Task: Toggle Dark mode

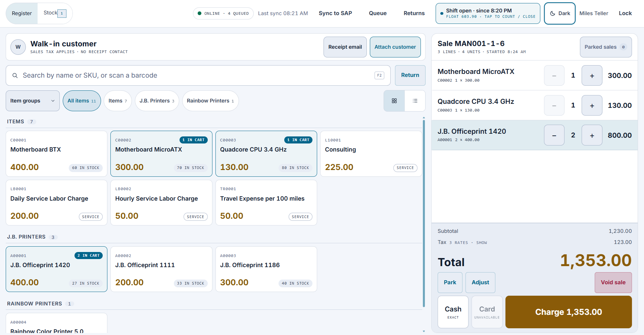Action: click(559, 13)
